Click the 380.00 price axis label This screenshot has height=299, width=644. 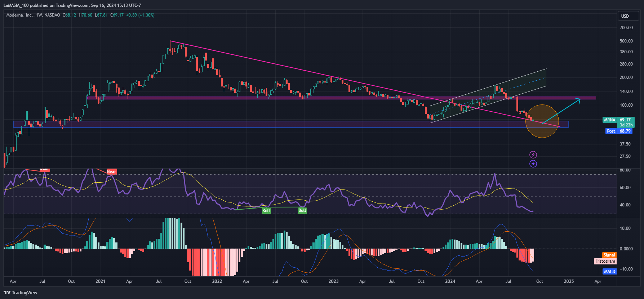[626, 52]
